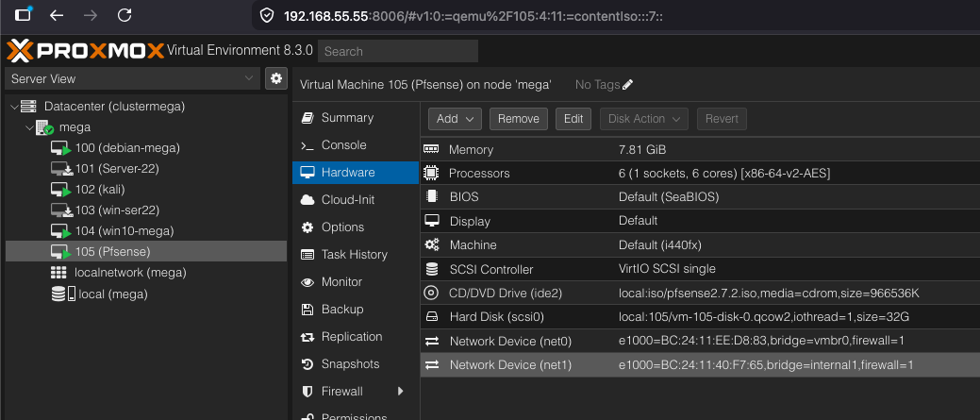
Task: Select the VirtIO SCSI single value
Action: tap(667, 269)
